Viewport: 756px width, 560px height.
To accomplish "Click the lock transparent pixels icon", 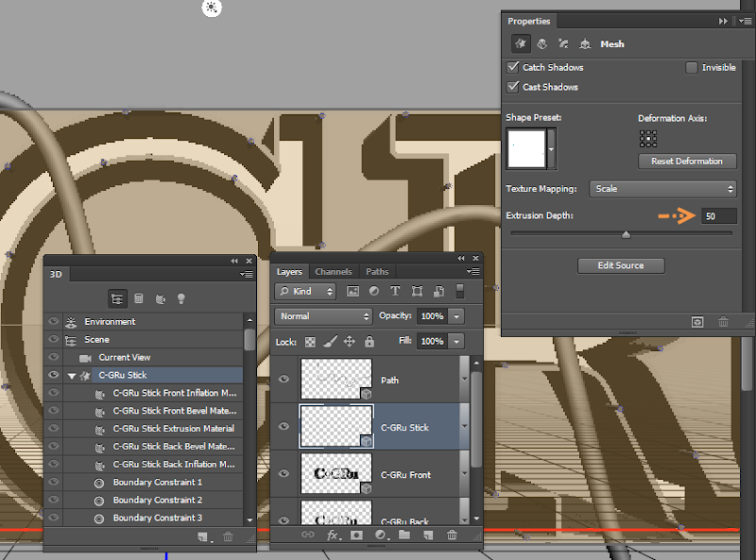I will [310, 341].
